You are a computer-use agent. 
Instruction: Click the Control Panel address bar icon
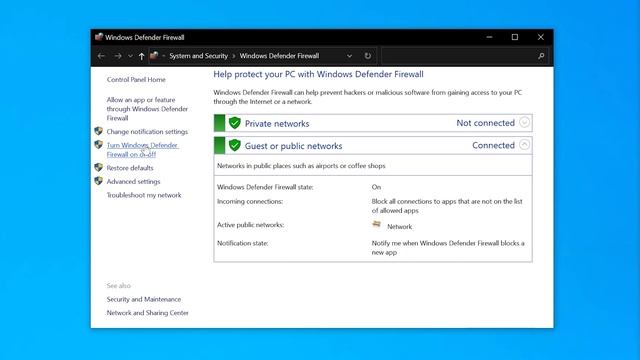[x=154, y=56]
